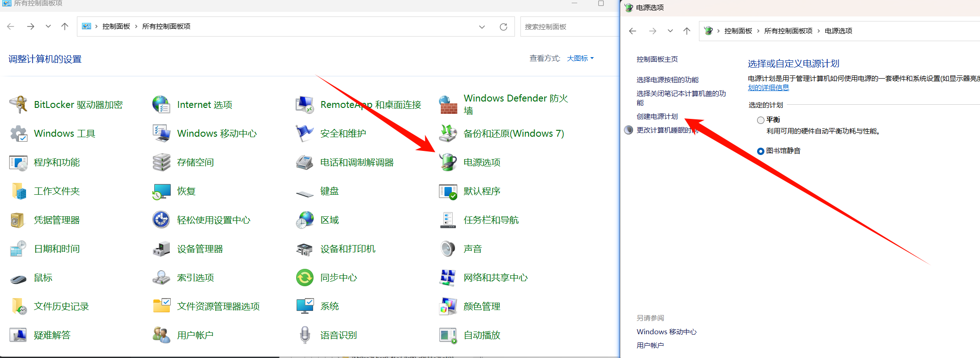
Task: Open Ease of Access Center (轻松使用设置中心) icon
Action: [161, 220]
